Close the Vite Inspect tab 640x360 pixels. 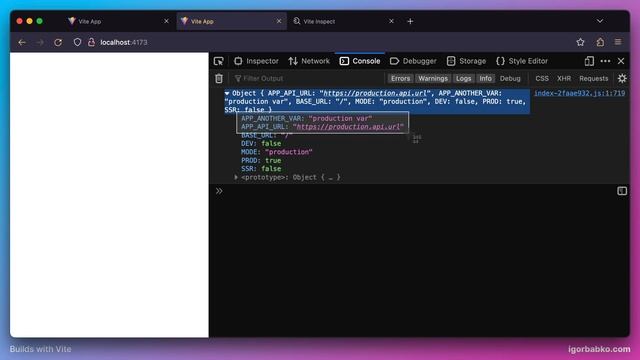[x=391, y=21]
